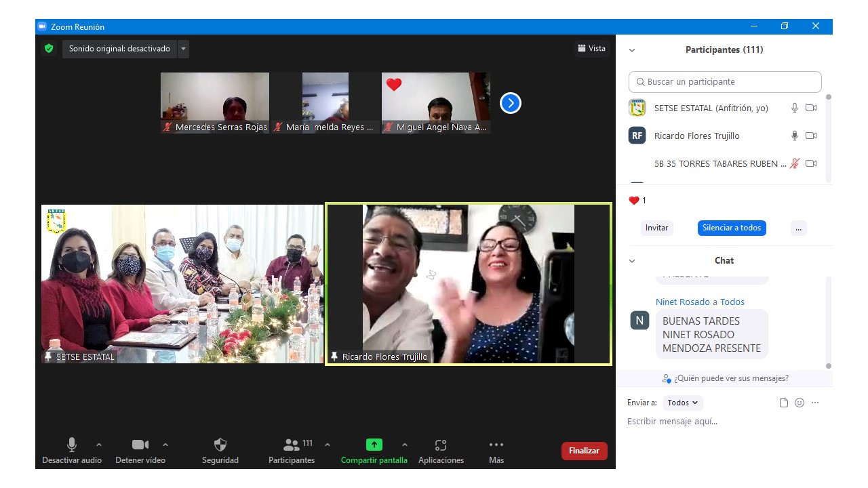
Task: Click the participants list scrollbar
Action: (828, 136)
